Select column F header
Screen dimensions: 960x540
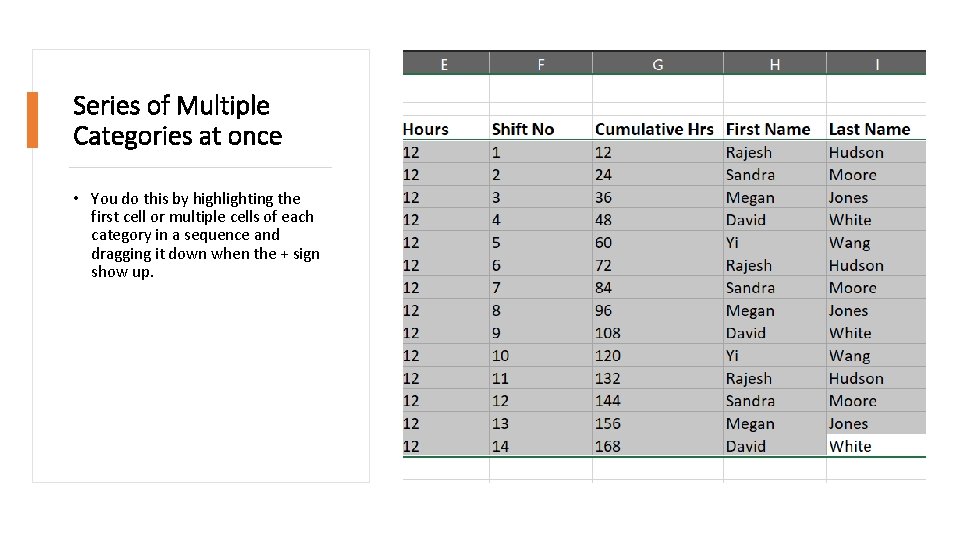click(541, 64)
